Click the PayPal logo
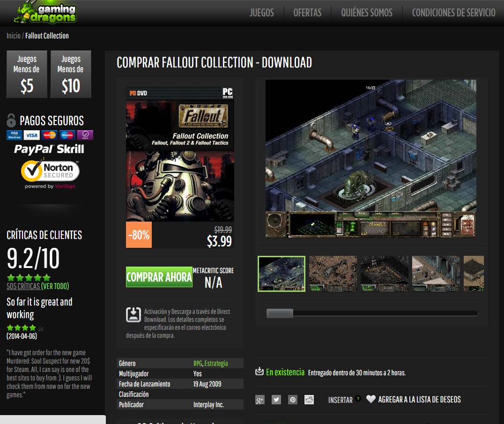 33,149
